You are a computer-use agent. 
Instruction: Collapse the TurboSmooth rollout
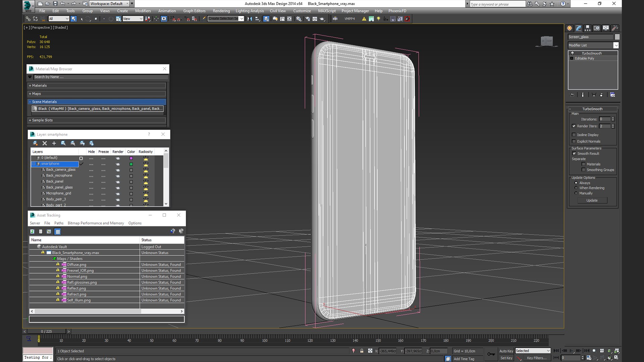(593, 109)
